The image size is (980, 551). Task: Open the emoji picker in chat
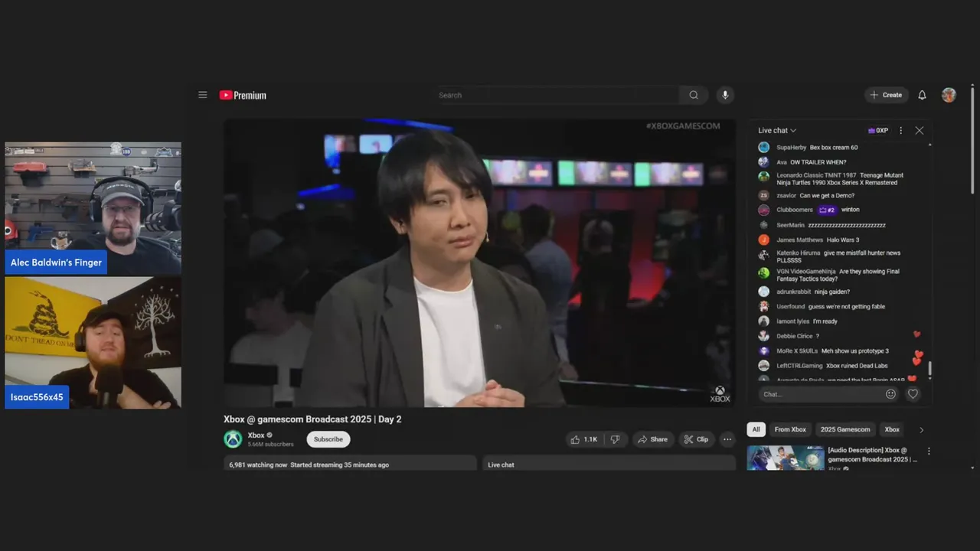[890, 394]
